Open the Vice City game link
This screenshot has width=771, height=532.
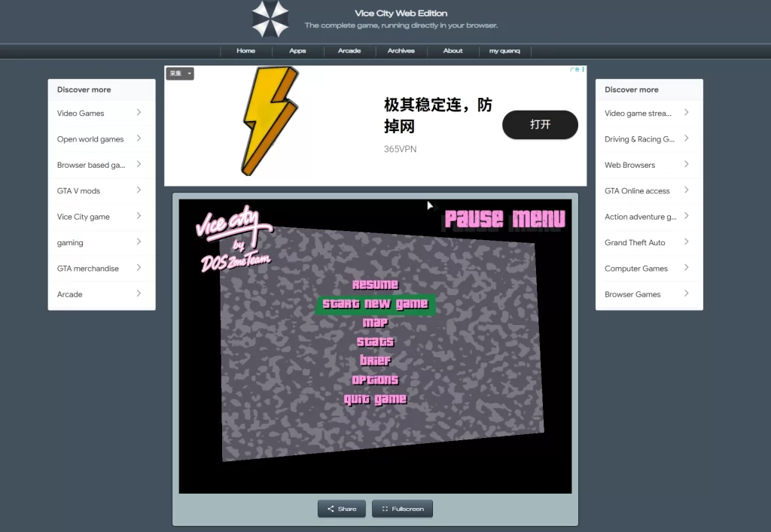coord(83,217)
